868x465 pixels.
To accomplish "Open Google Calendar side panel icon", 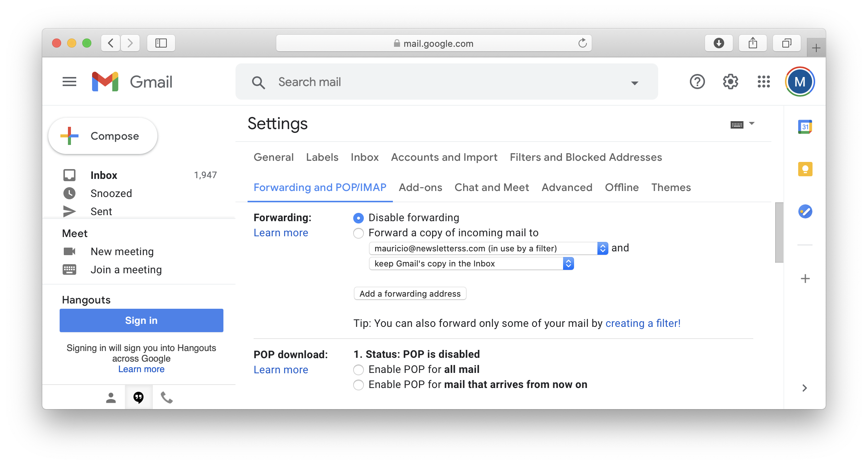I will [x=805, y=127].
